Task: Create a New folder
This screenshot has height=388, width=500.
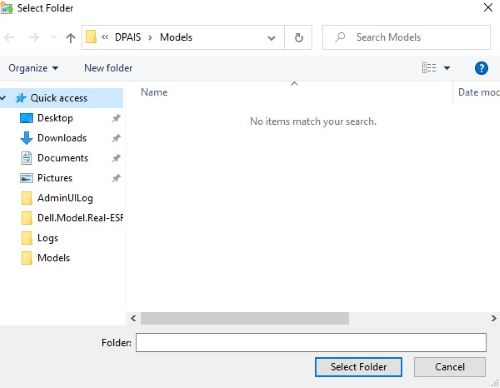Action: point(108,68)
